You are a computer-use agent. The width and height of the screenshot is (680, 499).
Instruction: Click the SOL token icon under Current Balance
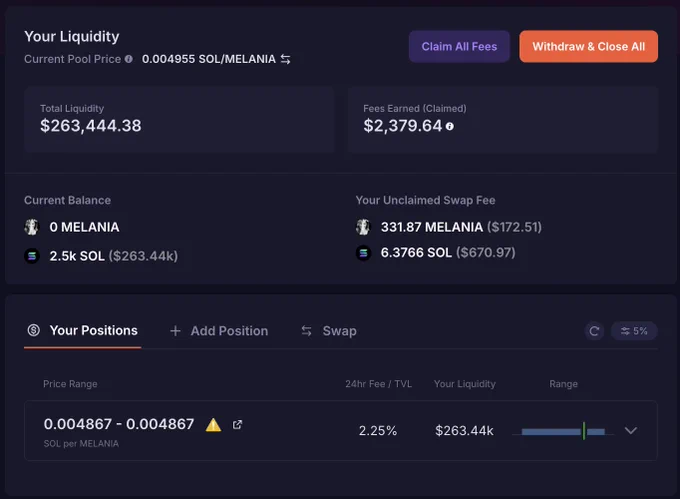(32, 256)
